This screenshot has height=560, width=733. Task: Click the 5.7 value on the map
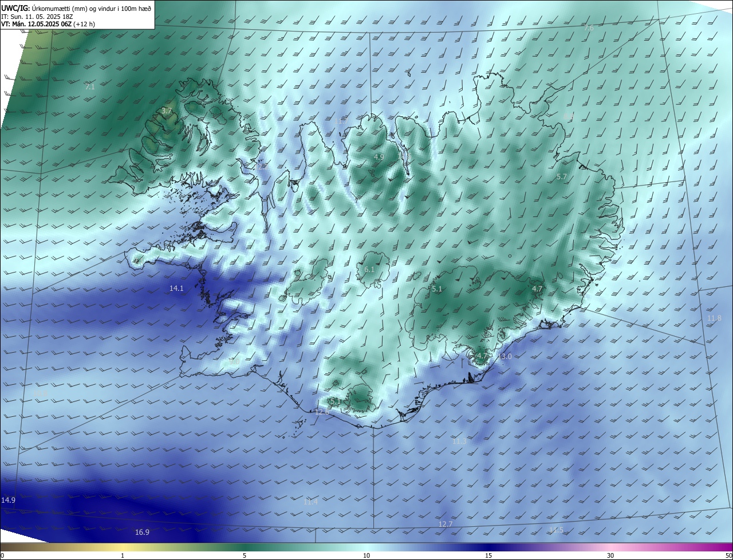[561, 177]
